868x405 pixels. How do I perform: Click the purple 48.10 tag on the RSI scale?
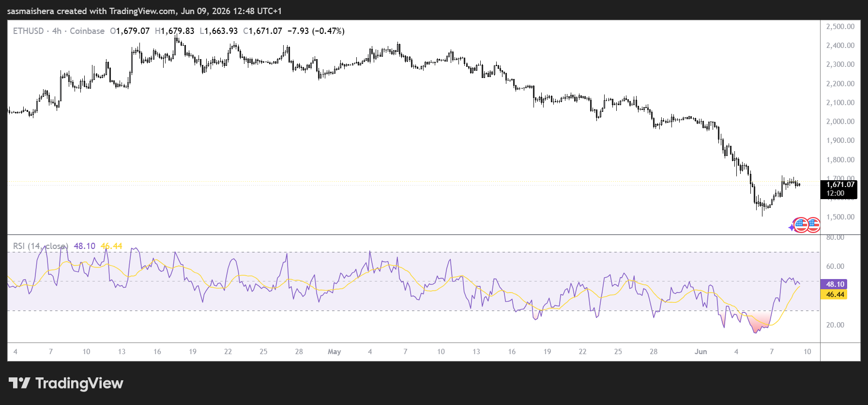834,284
